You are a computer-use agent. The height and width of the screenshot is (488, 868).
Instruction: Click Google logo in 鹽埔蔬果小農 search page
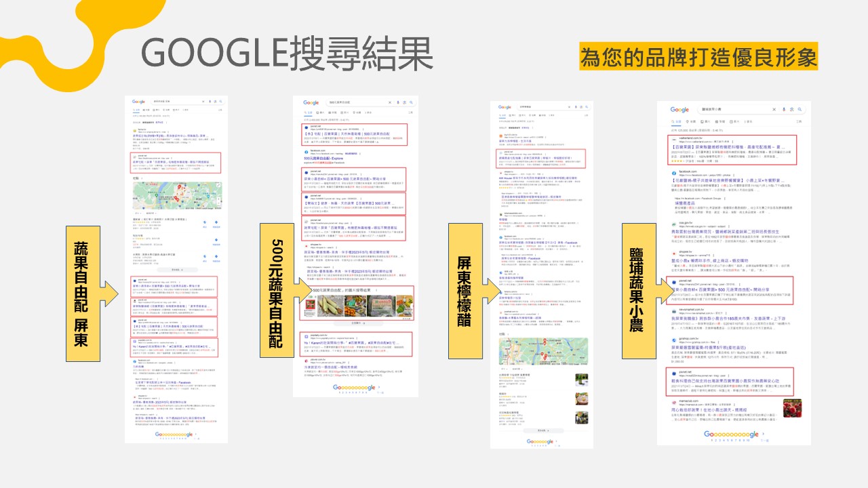point(680,110)
